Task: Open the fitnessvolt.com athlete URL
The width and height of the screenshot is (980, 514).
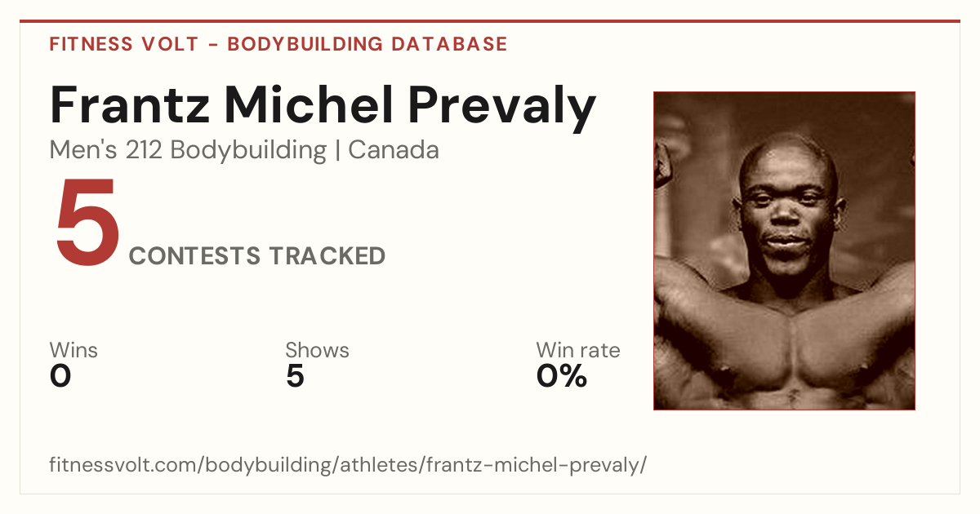Action: click(348, 465)
